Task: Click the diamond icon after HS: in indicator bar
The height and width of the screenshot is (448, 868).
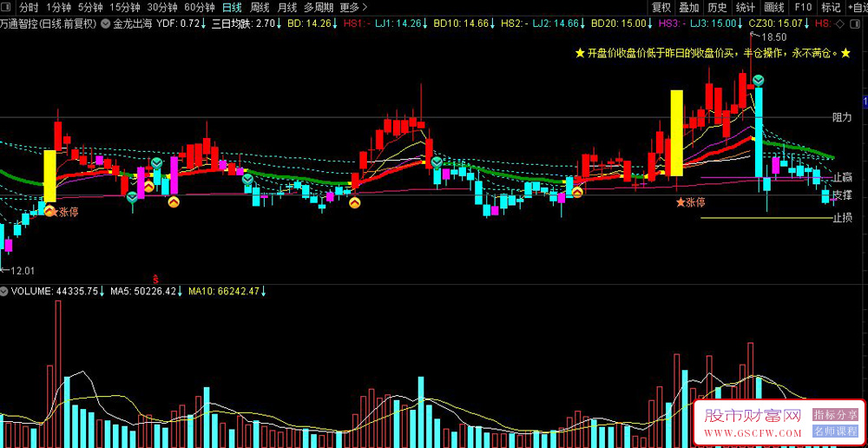Action: click(x=838, y=23)
